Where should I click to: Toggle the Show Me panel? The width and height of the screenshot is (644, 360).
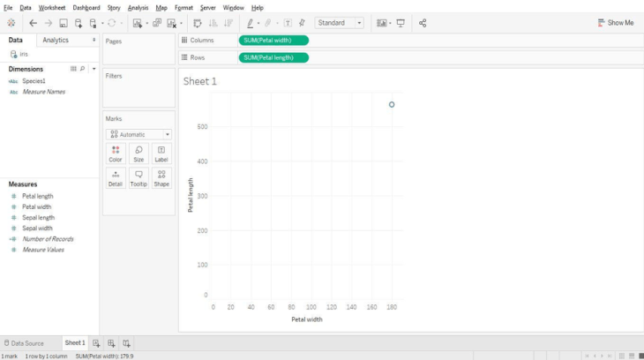[615, 23]
